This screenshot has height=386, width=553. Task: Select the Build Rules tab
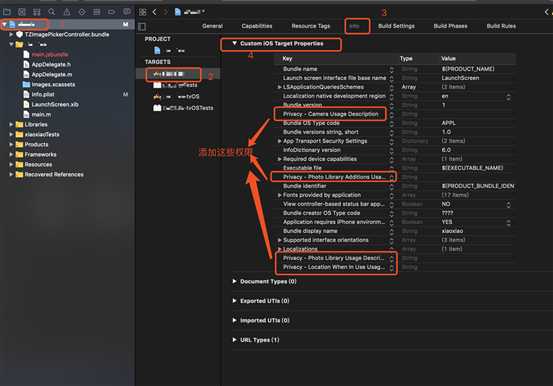tap(501, 26)
